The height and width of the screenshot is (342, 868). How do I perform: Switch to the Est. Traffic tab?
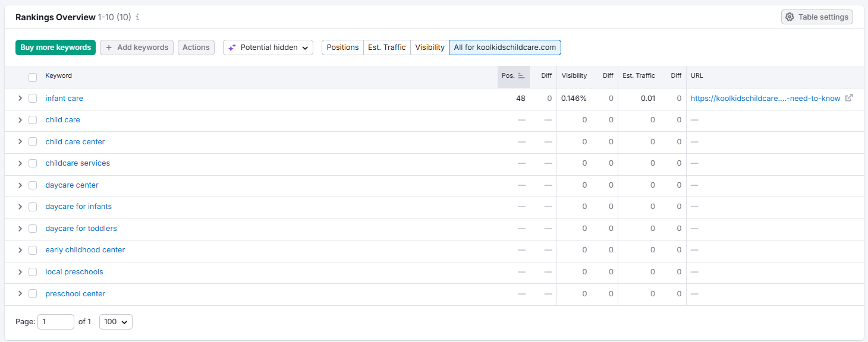(387, 47)
